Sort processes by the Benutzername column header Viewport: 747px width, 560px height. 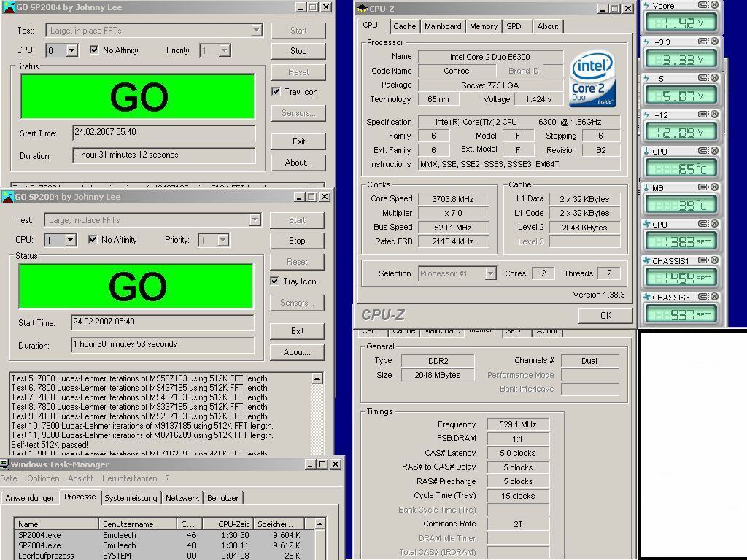tap(138, 524)
